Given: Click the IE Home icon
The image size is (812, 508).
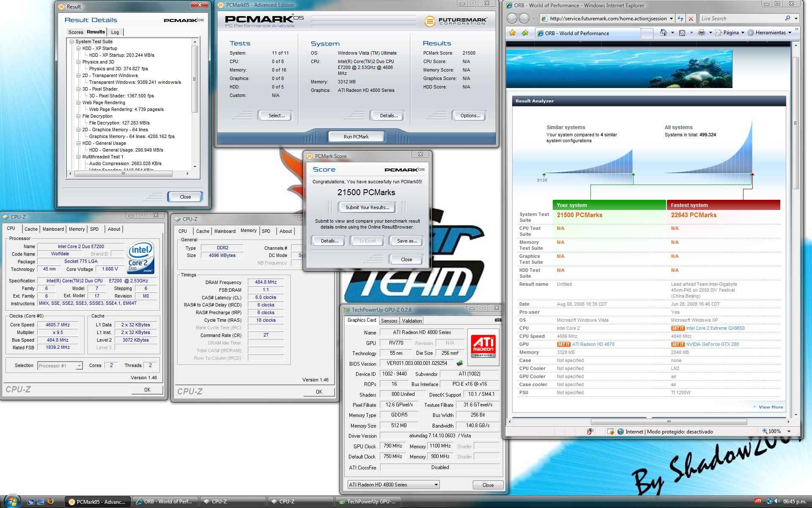Looking at the screenshot, I should tap(664, 33).
